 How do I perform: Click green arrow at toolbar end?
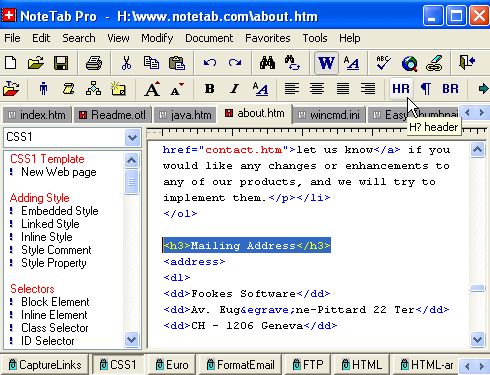pyautogui.click(x=483, y=89)
